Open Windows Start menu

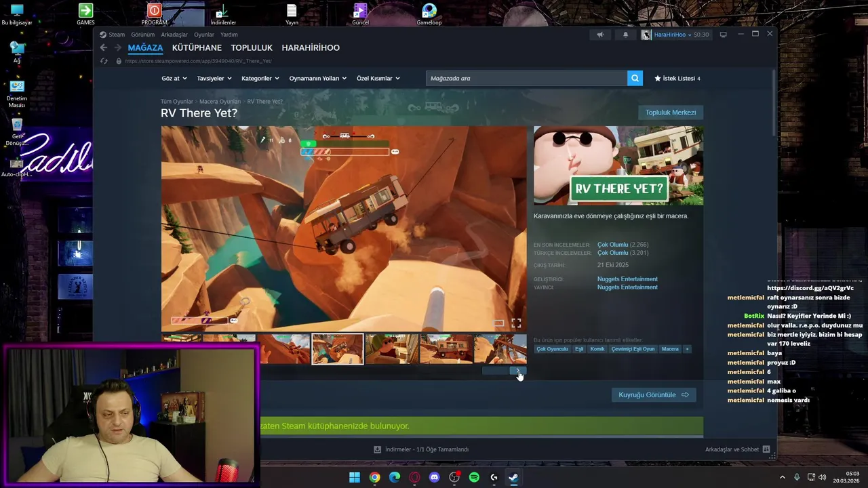[x=355, y=477]
